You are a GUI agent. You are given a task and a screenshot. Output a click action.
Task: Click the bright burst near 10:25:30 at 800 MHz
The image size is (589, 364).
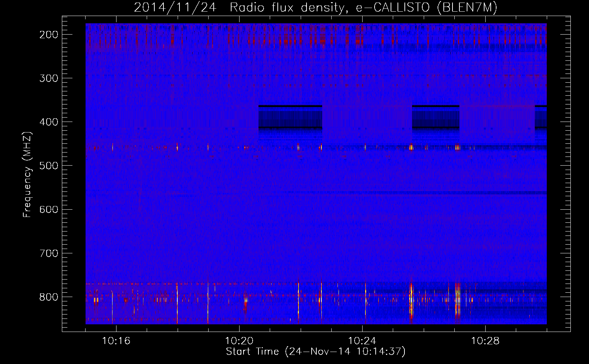pos(411,300)
